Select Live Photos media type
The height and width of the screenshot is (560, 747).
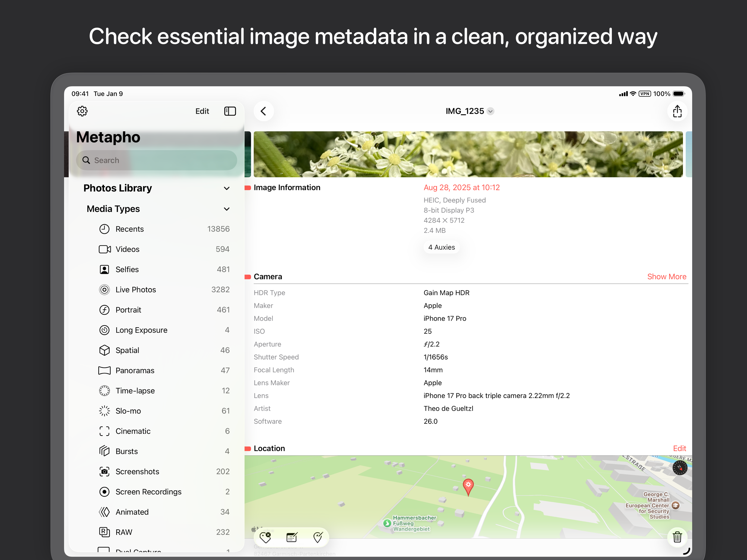(136, 289)
